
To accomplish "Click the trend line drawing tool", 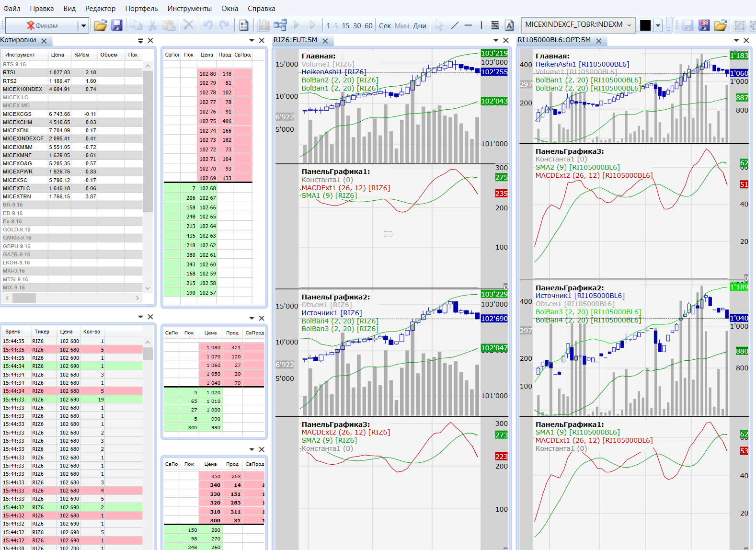I will point(455,25).
